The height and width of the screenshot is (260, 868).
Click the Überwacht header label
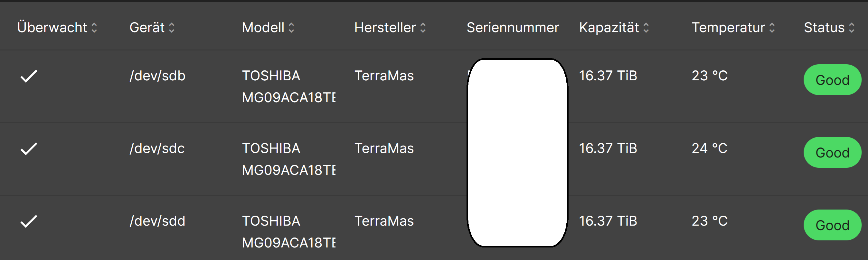coord(52,28)
